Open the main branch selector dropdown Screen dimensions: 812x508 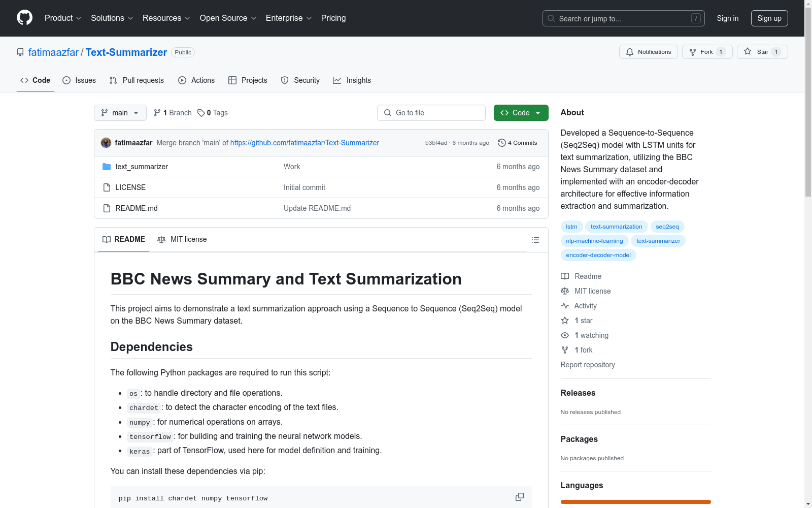point(120,113)
